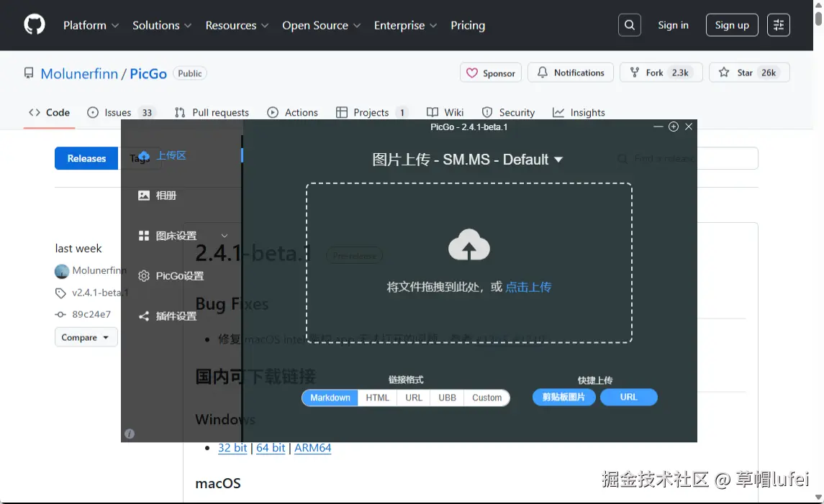Screen dimensions: 824x504
Task: Click the Star count 26k
Action: pyautogui.click(x=769, y=73)
